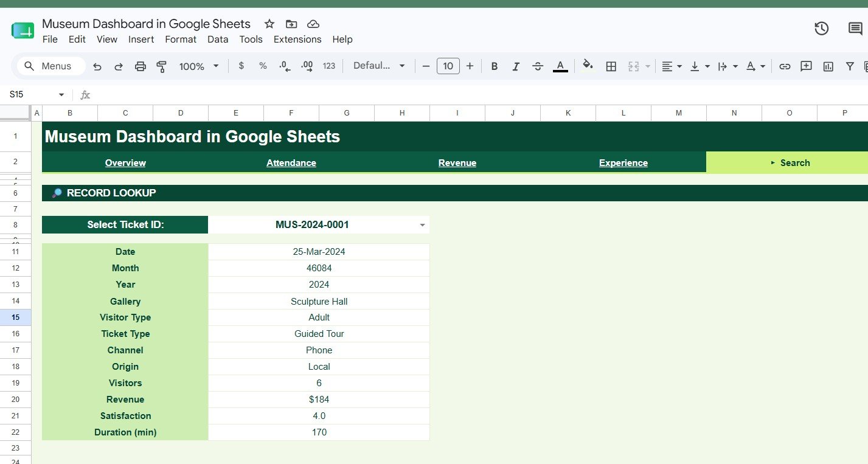Click the Insert comment icon
Viewport: 868px width, 464px height.
point(806,66)
